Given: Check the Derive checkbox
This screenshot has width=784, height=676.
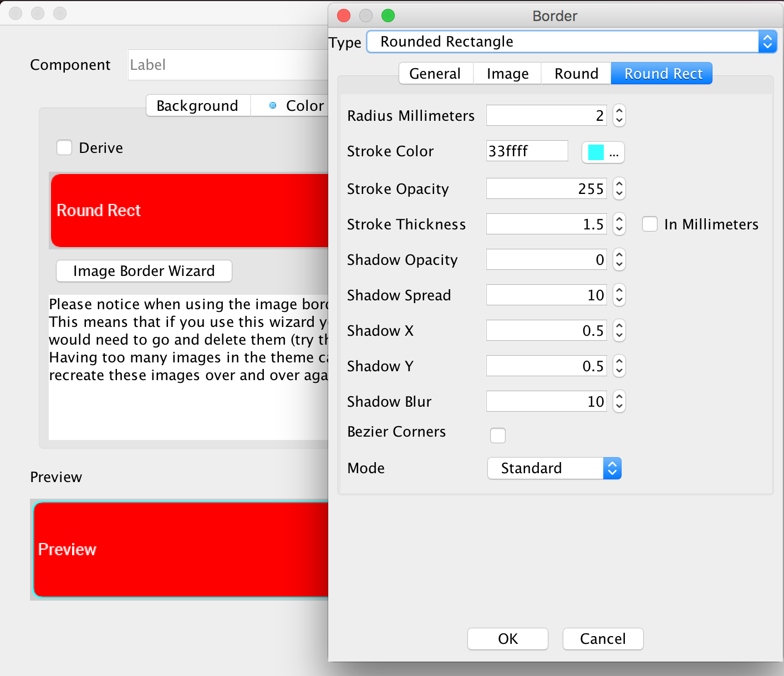Looking at the screenshot, I should click(x=64, y=148).
